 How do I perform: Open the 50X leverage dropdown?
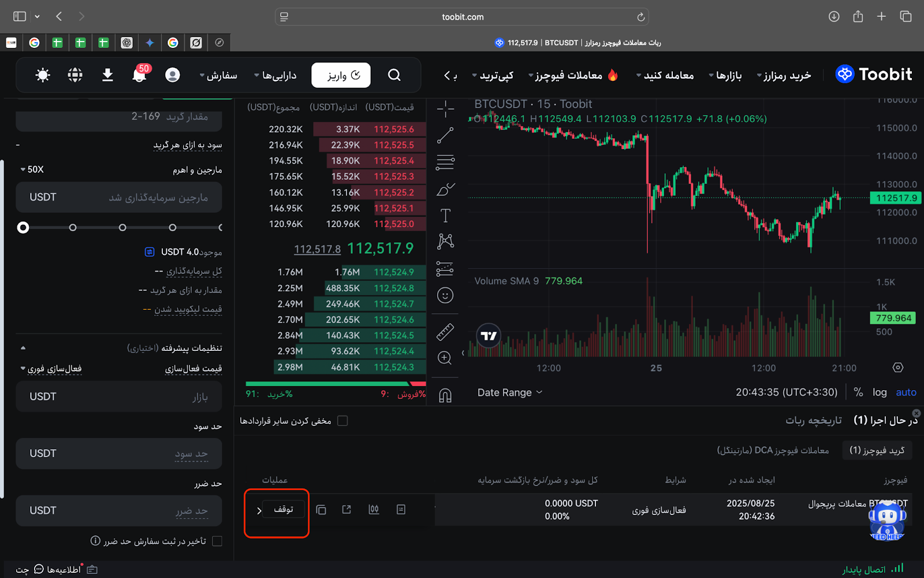(x=32, y=169)
